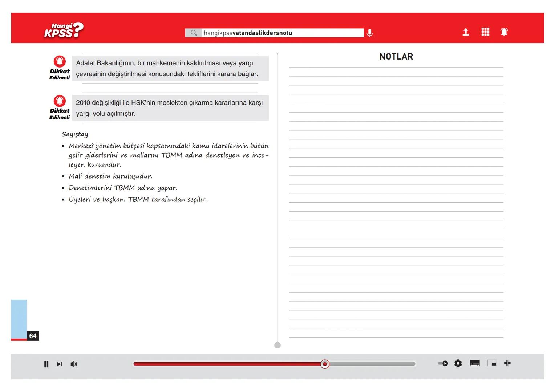Click the upload arrow icon

click(x=466, y=32)
